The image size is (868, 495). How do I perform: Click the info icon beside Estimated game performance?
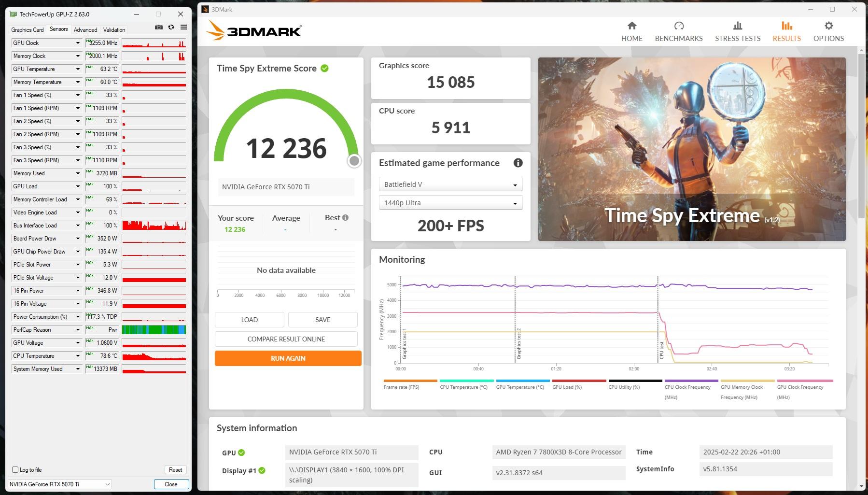point(518,163)
